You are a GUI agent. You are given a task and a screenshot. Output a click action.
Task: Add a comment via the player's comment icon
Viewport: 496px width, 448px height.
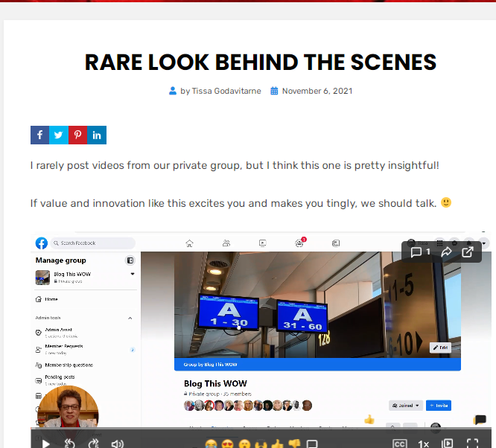click(312, 444)
